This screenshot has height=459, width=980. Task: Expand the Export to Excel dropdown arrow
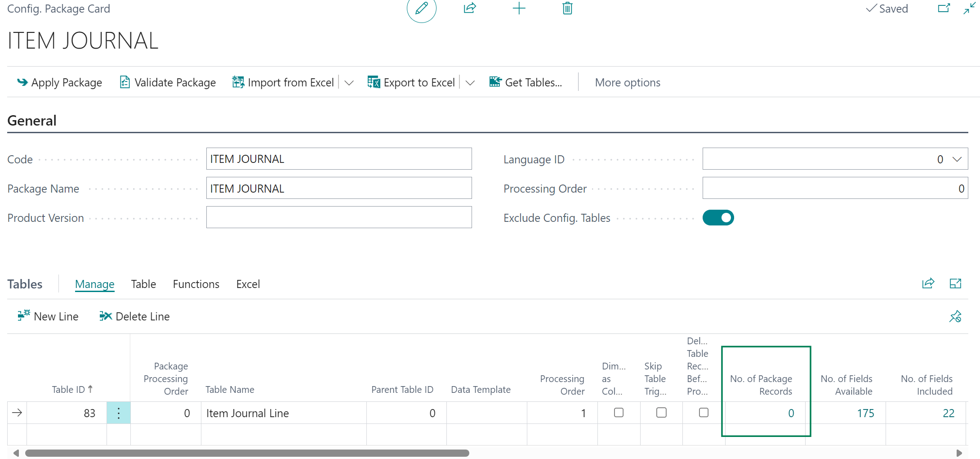[x=470, y=83]
